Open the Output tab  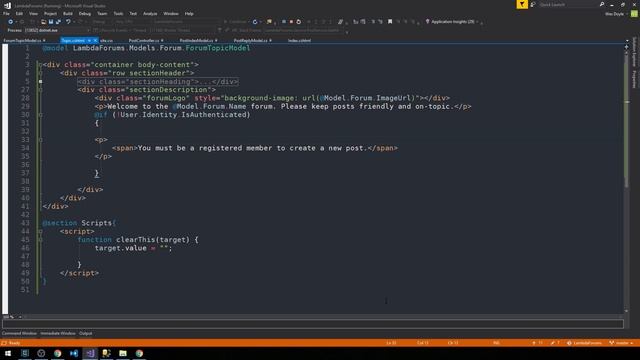pos(85,333)
